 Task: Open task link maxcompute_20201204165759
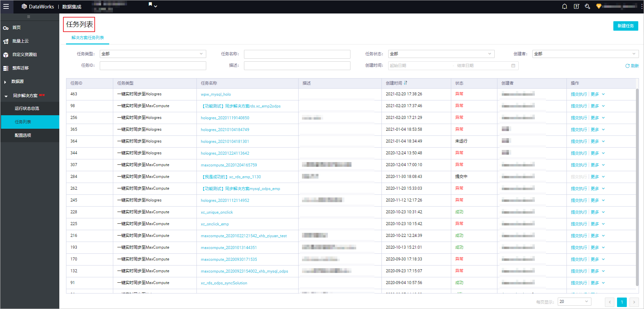click(229, 165)
